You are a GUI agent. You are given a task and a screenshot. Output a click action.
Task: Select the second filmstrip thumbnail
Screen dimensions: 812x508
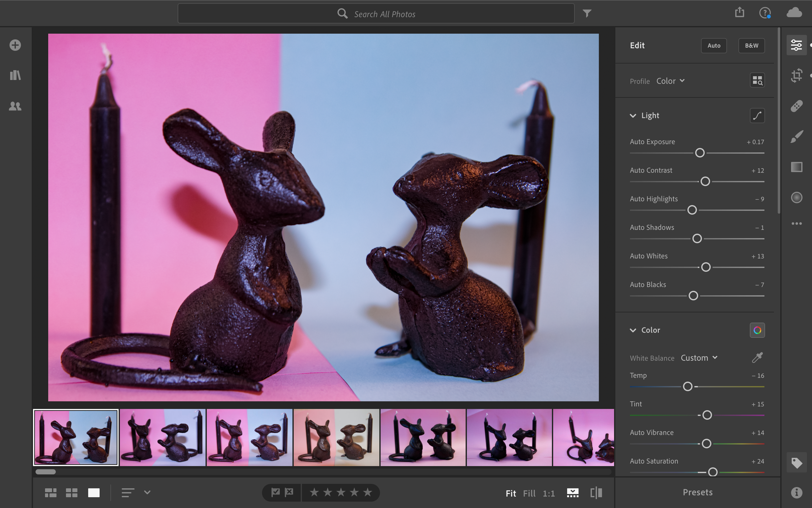tap(162, 438)
